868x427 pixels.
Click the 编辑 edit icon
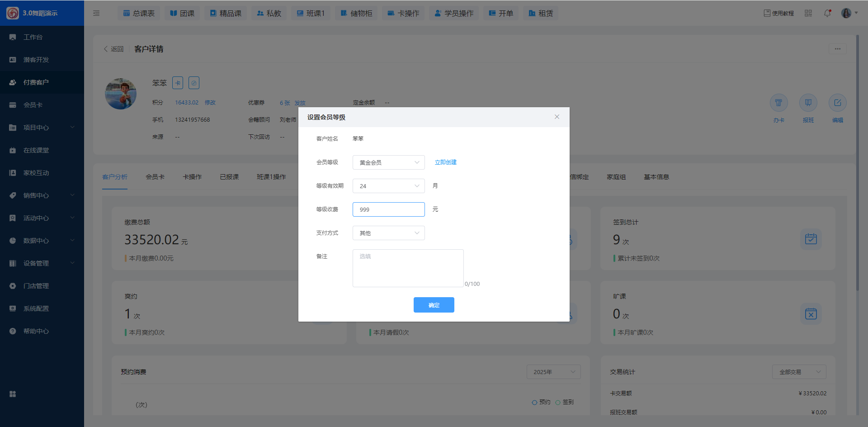coord(837,103)
